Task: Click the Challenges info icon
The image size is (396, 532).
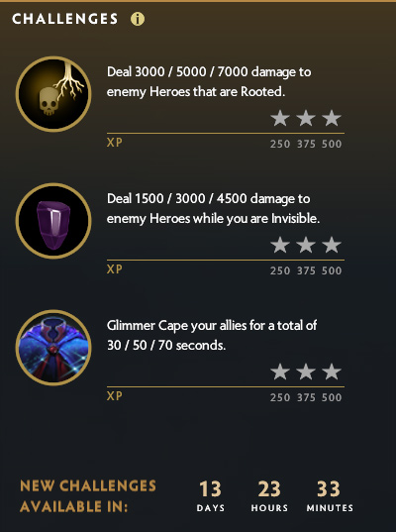Action: (138, 19)
